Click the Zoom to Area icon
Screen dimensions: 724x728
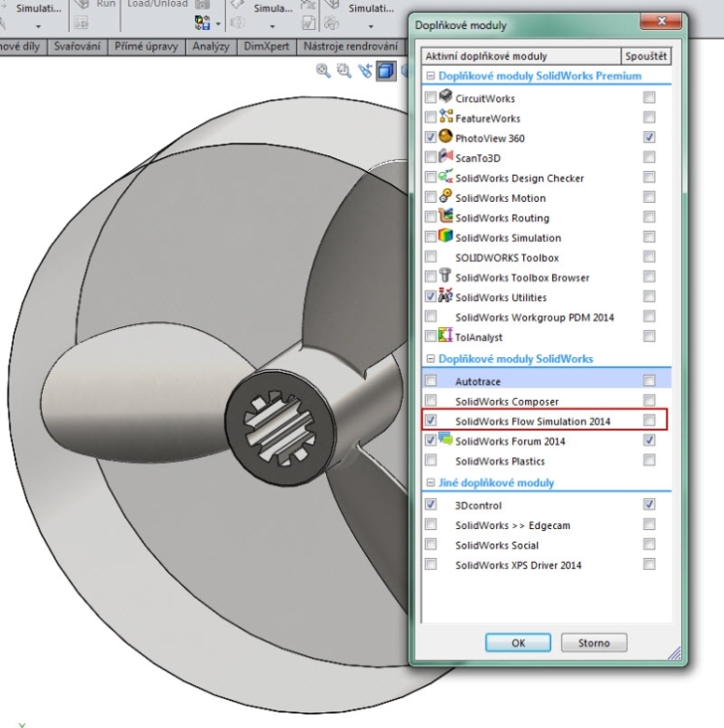click(x=344, y=71)
